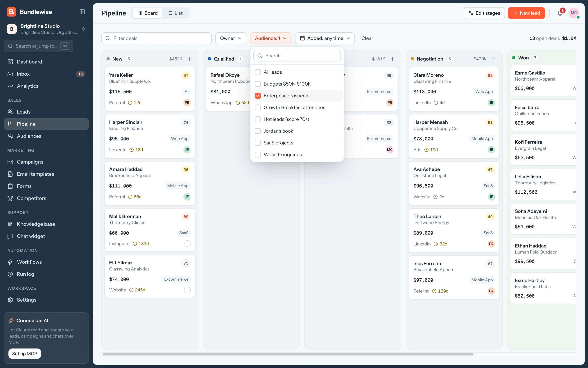Click the Edit stages button
588x368 pixels.
click(484, 13)
